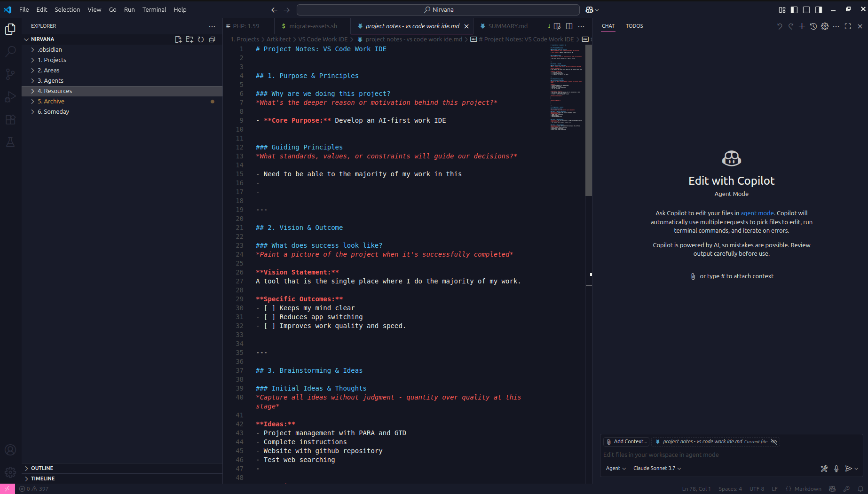Start voice chat with microphone
This screenshot has height=494, width=868.
click(x=836, y=469)
